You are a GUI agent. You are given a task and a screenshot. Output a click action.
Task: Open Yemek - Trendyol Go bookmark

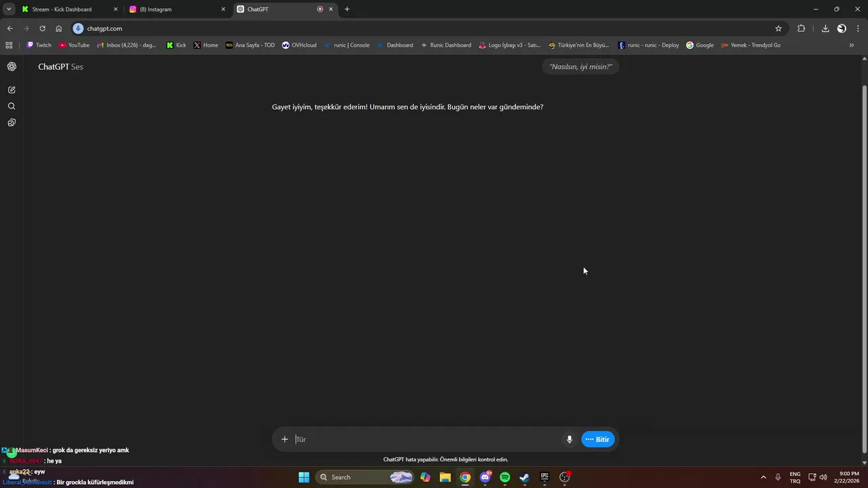pyautogui.click(x=751, y=45)
